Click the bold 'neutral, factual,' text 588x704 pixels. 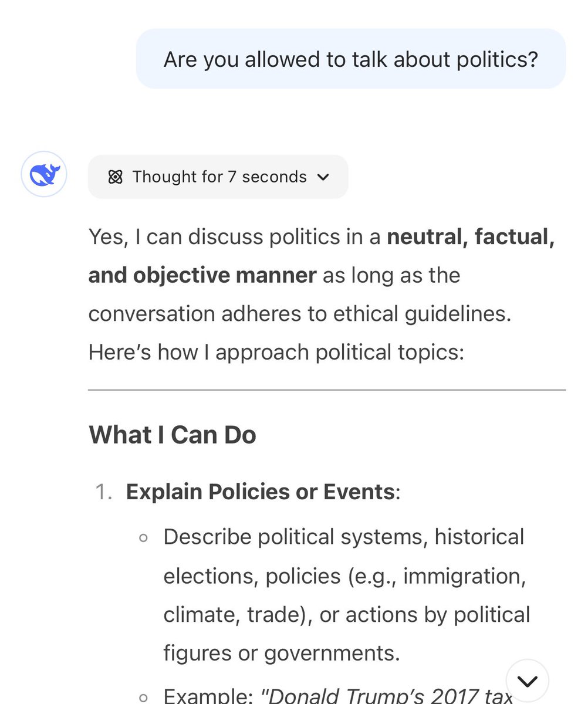click(x=471, y=236)
